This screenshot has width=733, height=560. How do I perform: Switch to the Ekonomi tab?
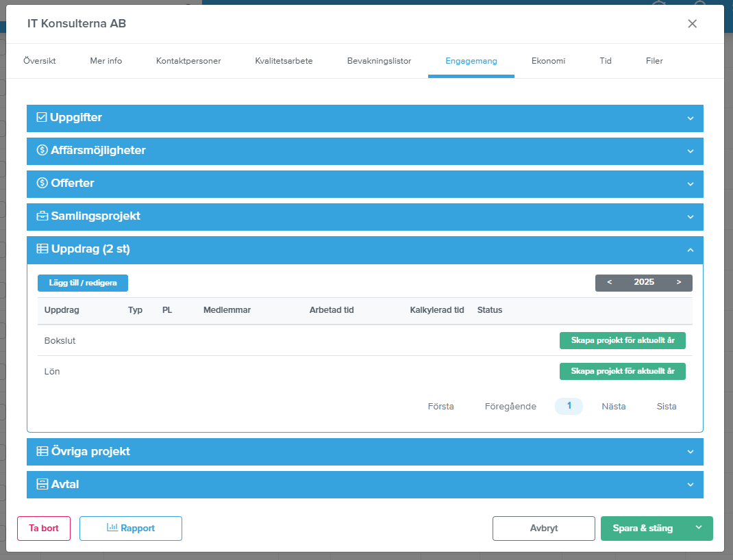coord(548,61)
